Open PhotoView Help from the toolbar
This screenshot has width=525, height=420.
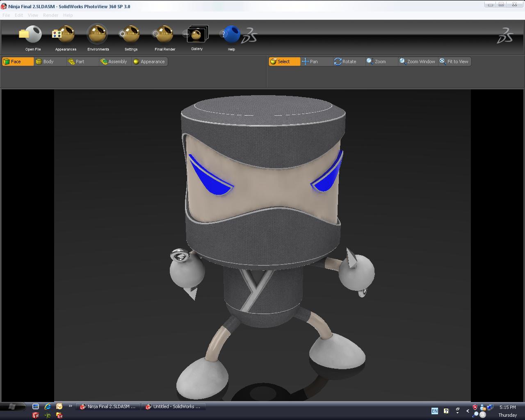pos(231,38)
